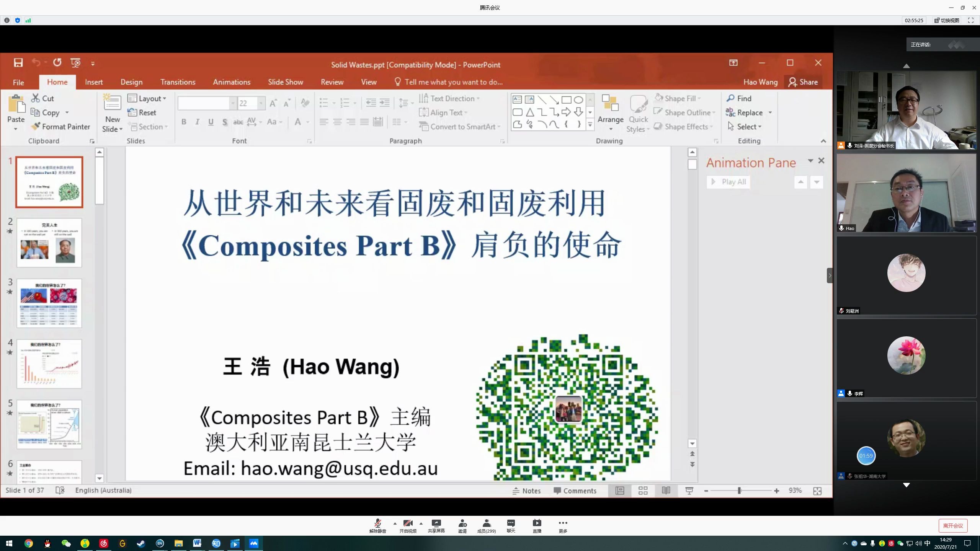980x551 pixels.
Task: Toggle Underline formatting
Action: (211, 122)
